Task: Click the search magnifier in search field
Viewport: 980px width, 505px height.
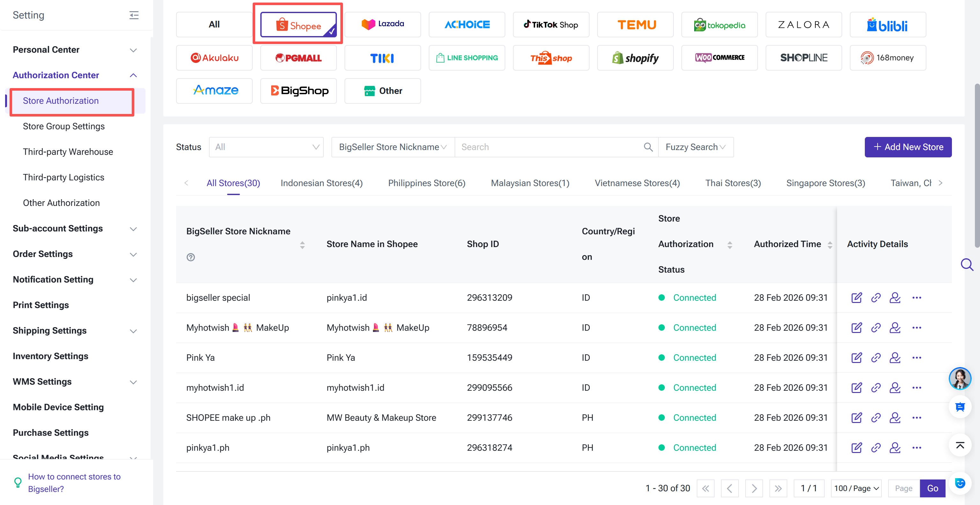Action: [x=648, y=147]
